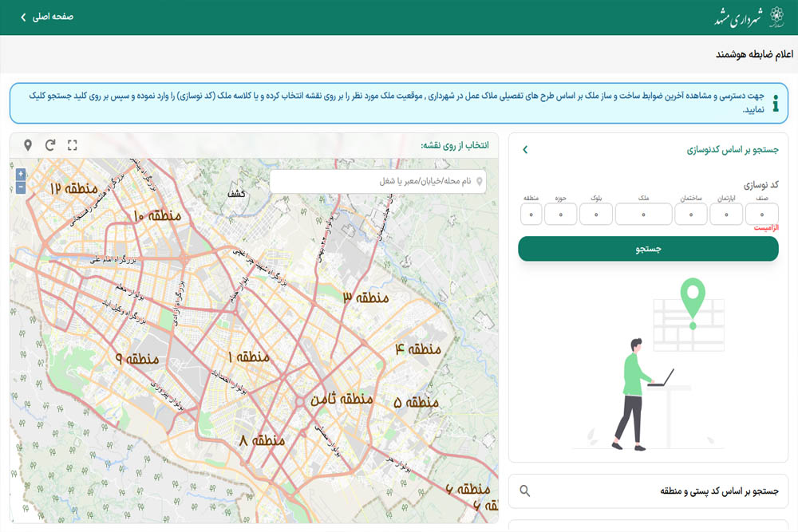Collapse the جستجو بر اساس کدنوسازی panel

pyautogui.click(x=524, y=149)
